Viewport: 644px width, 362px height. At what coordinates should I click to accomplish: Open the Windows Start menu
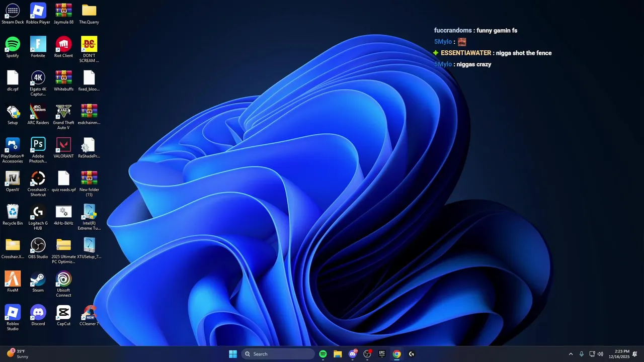[233, 354]
